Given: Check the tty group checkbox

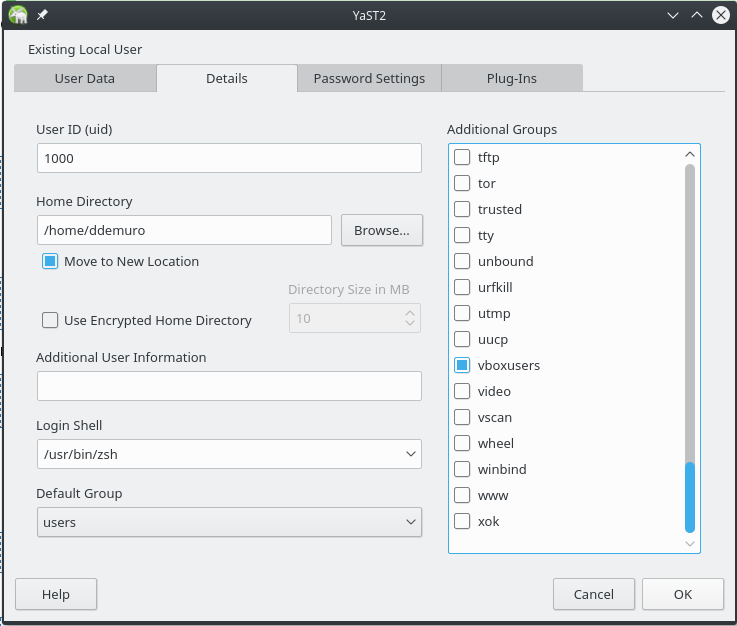Looking at the screenshot, I should tap(462, 235).
